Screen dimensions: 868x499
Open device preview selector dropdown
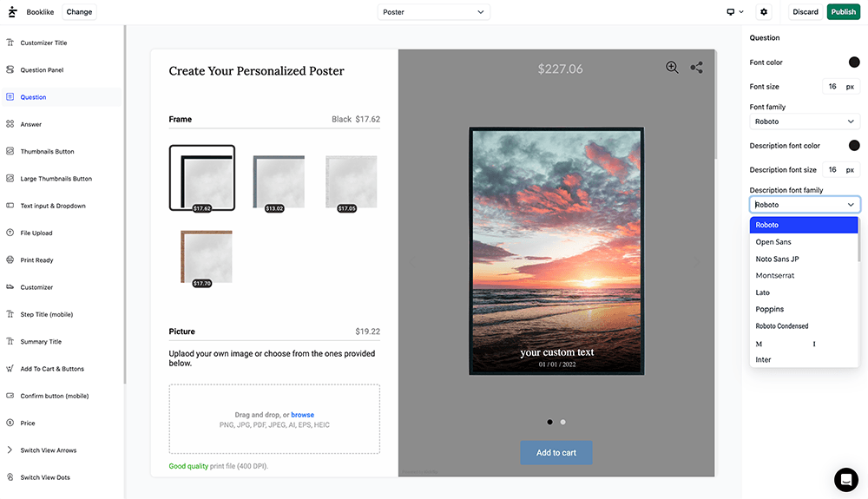click(x=734, y=12)
